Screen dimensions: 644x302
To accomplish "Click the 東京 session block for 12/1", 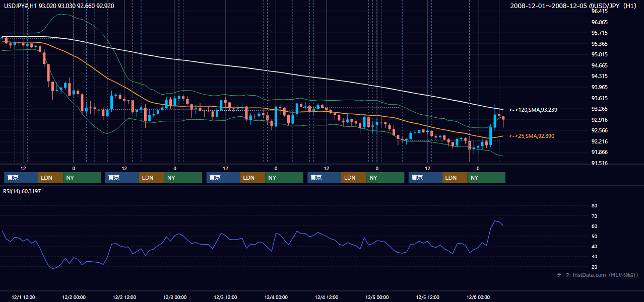I will [21, 178].
